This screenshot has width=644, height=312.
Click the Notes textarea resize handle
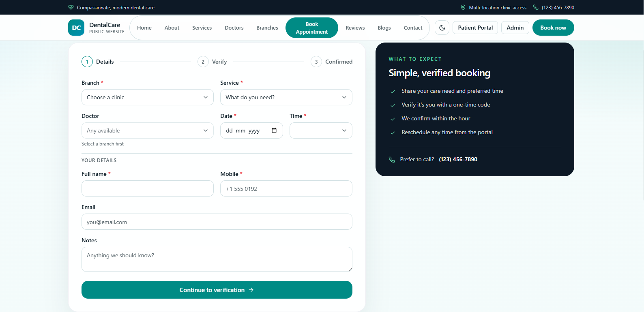point(350,269)
